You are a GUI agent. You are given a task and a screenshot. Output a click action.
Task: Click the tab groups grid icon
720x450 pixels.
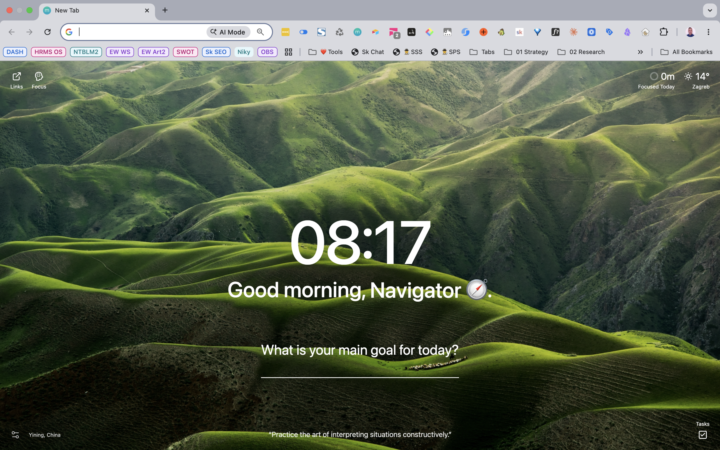pos(288,52)
